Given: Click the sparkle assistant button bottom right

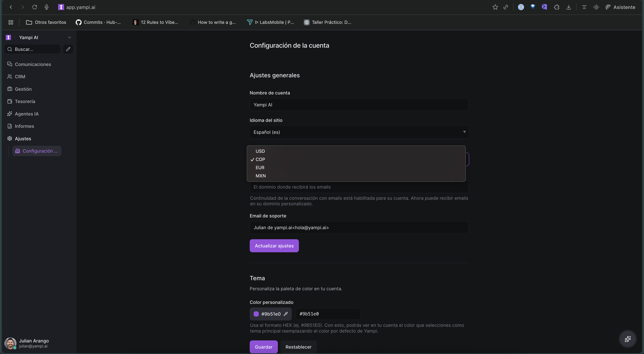Looking at the screenshot, I should (x=627, y=339).
